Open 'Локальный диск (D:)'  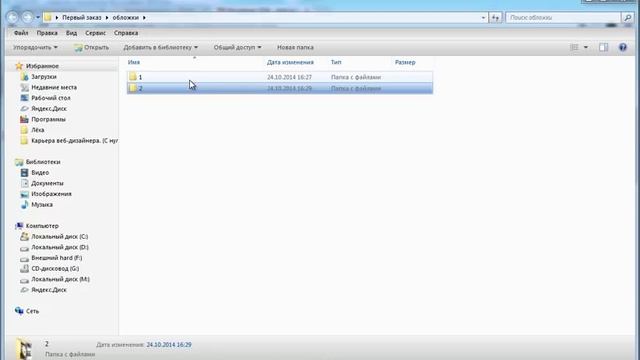[60, 247]
